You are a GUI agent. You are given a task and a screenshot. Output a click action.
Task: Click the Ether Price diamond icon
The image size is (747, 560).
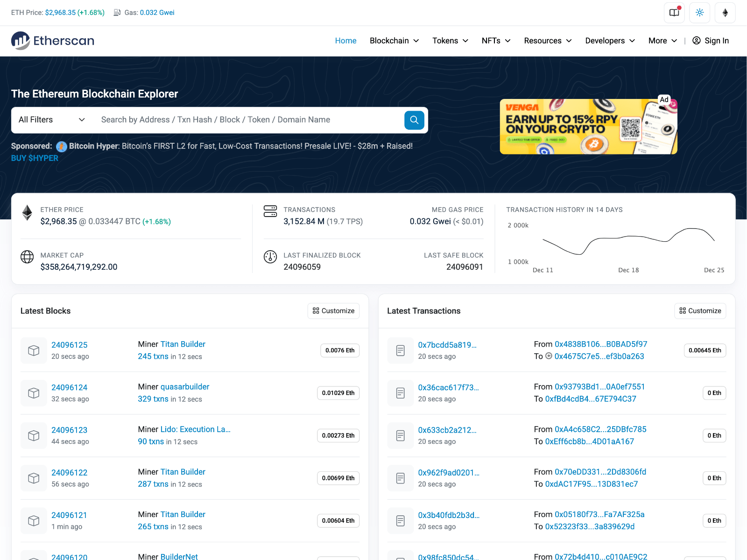(27, 213)
